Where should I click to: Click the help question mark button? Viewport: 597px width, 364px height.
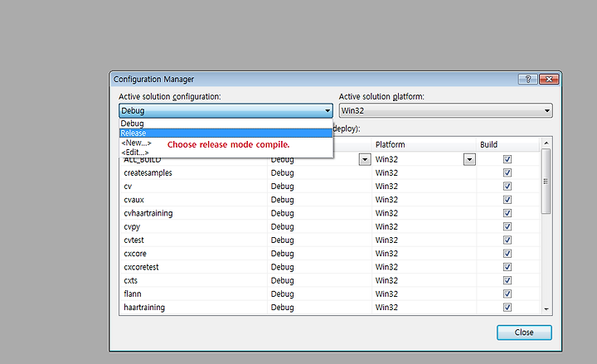click(527, 80)
